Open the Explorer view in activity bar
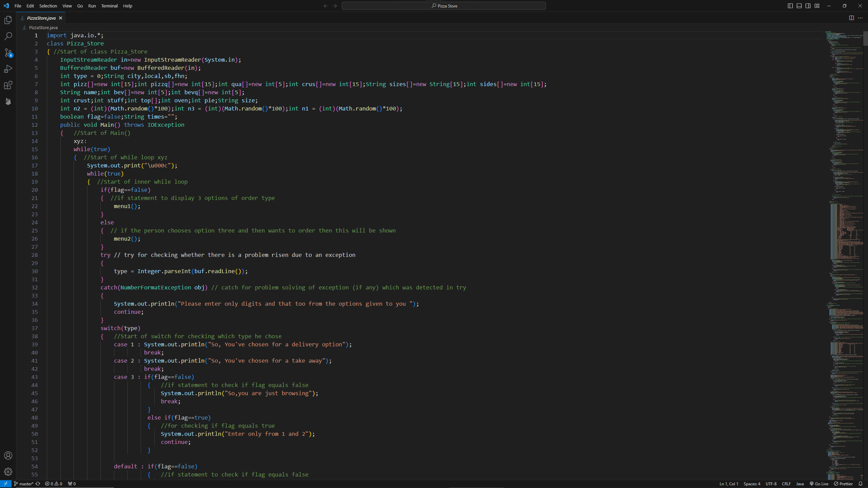The image size is (868, 488). click(8, 20)
